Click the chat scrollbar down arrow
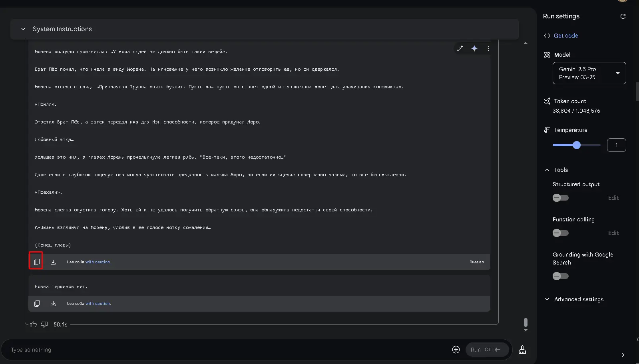639x364 pixels. coord(526,330)
